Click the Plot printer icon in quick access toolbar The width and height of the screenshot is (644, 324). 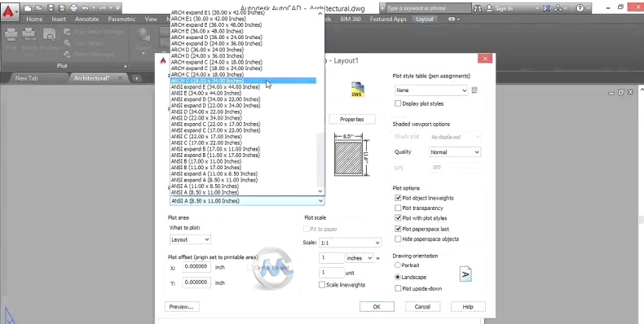(73, 8)
